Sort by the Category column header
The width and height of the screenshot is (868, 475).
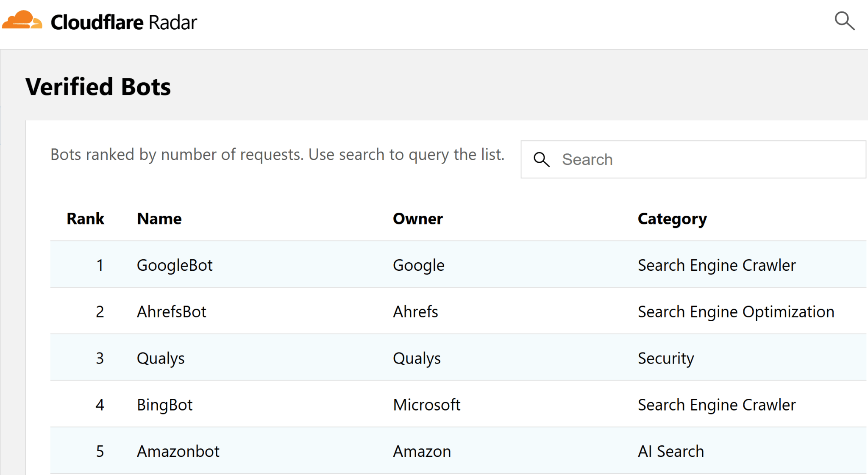tap(671, 218)
